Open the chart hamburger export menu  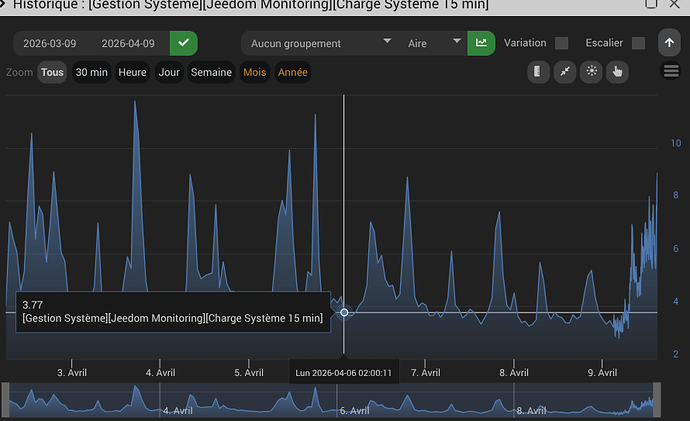coord(671,71)
